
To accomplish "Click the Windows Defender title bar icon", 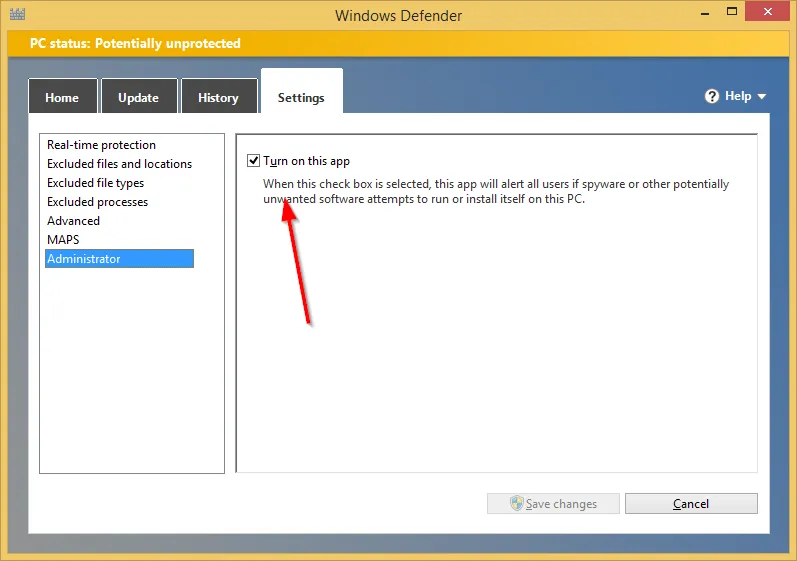I will pos(16,15).
